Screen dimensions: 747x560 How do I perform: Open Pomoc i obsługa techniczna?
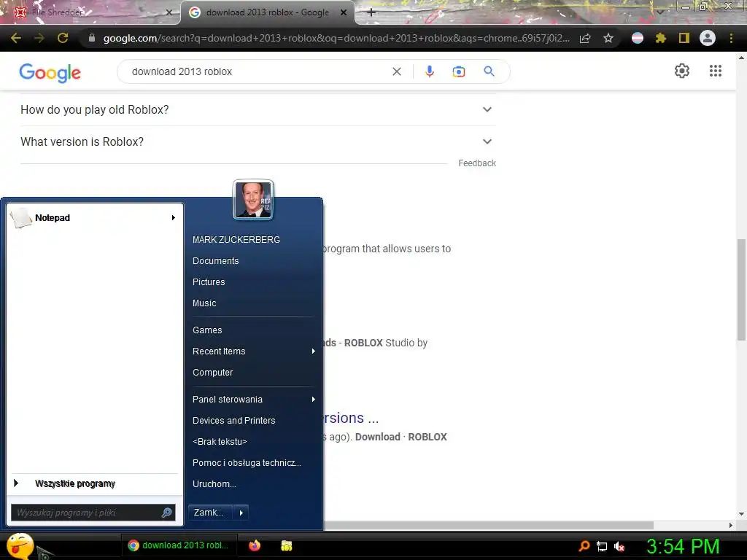point(247,463)
